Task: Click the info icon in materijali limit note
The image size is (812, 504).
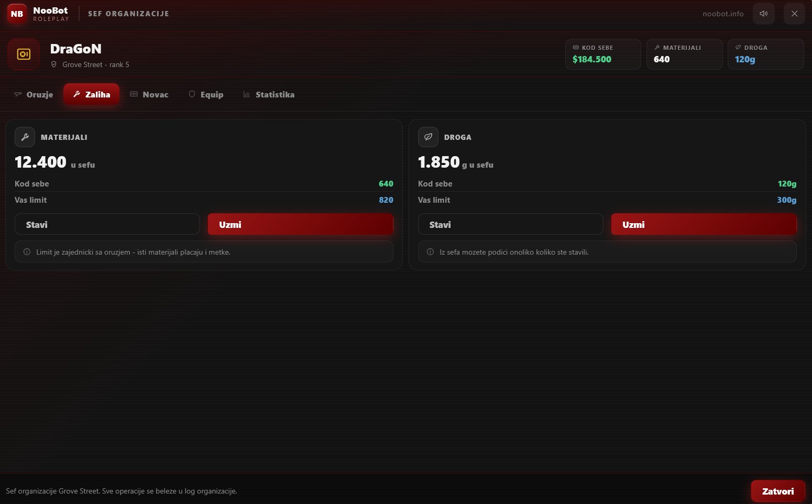Action: (x=27, y=252)
